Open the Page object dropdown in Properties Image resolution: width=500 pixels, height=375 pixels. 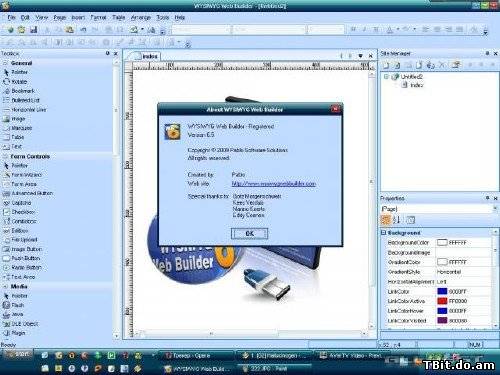pos(495,209)
